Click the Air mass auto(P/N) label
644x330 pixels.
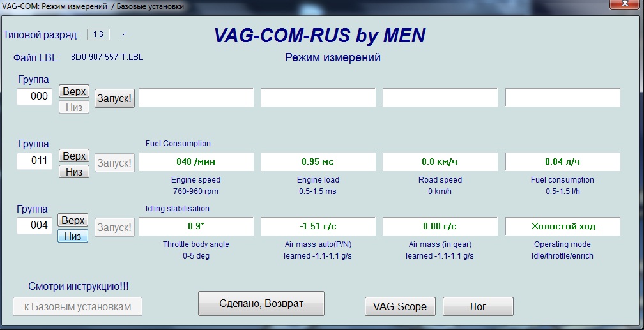318,244
